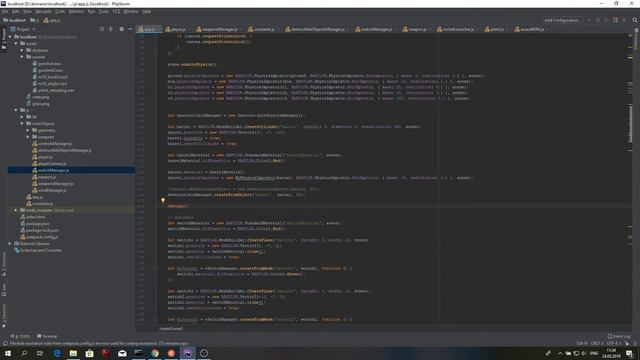Click the taskbar search magnifier
Viewport: 640px width, 360px height.
[24, 353]
